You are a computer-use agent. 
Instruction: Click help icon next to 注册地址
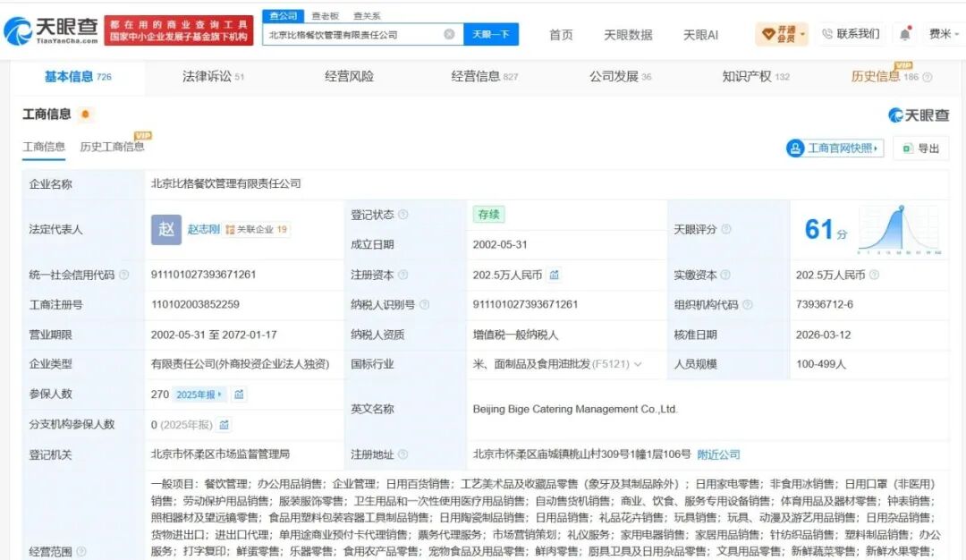[402, 454]
